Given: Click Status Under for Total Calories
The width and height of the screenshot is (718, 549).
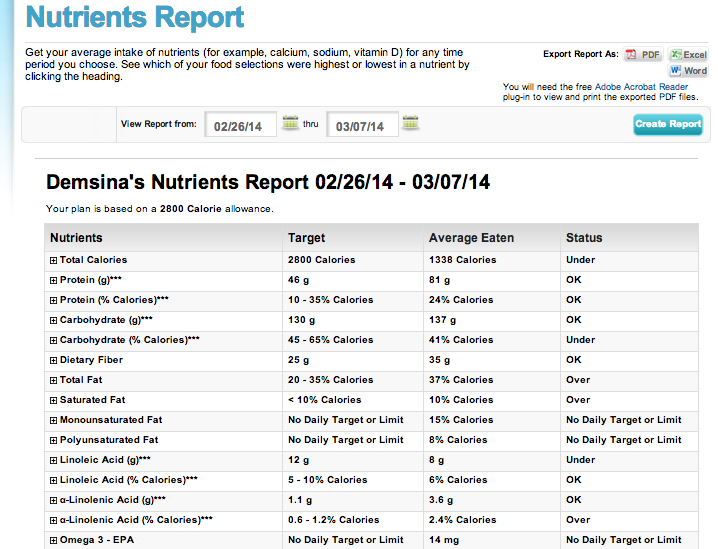Looking at the screenshot, I should (581, 260).
